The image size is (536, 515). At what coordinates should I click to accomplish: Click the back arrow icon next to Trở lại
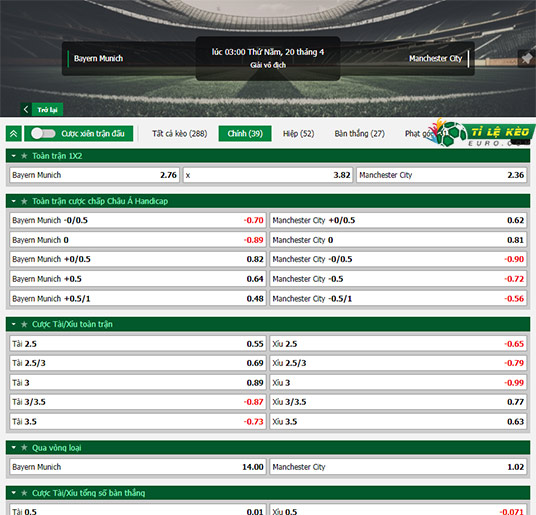tap(26, 109)
